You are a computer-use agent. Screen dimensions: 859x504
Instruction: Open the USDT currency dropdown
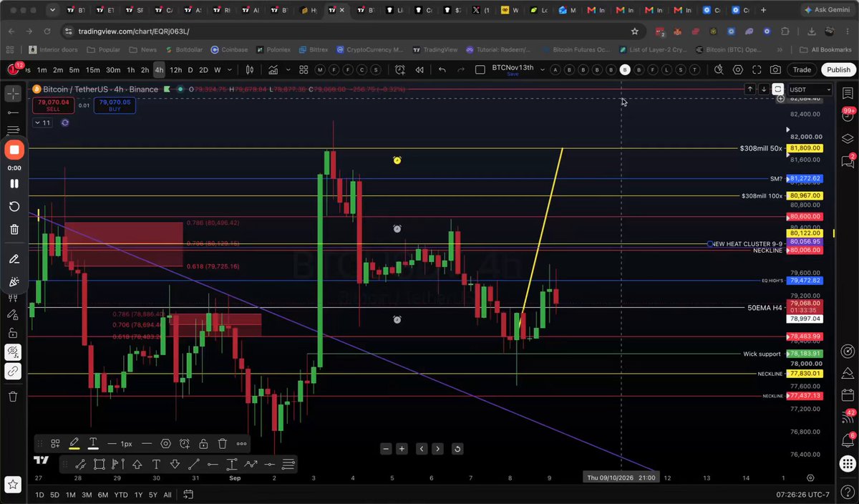810,89
